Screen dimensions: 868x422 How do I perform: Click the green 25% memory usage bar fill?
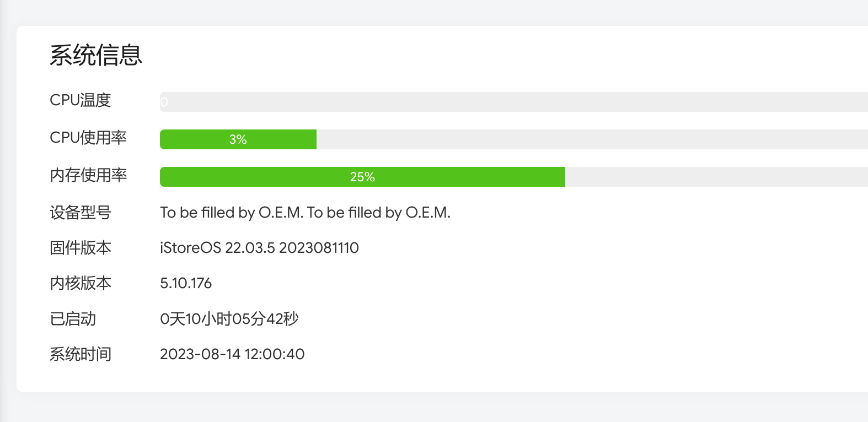[362, 177]
